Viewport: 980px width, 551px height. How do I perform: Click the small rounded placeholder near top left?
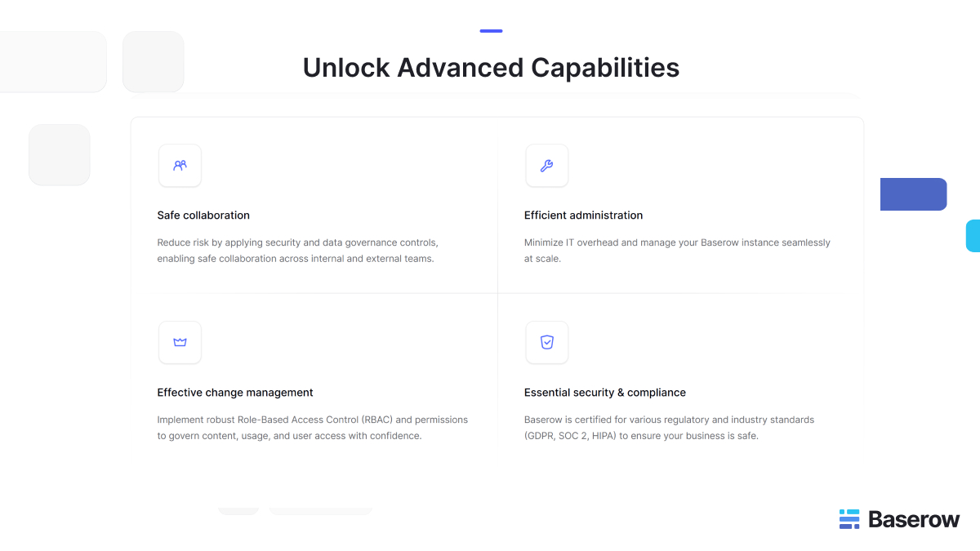[x=153, y=61]
